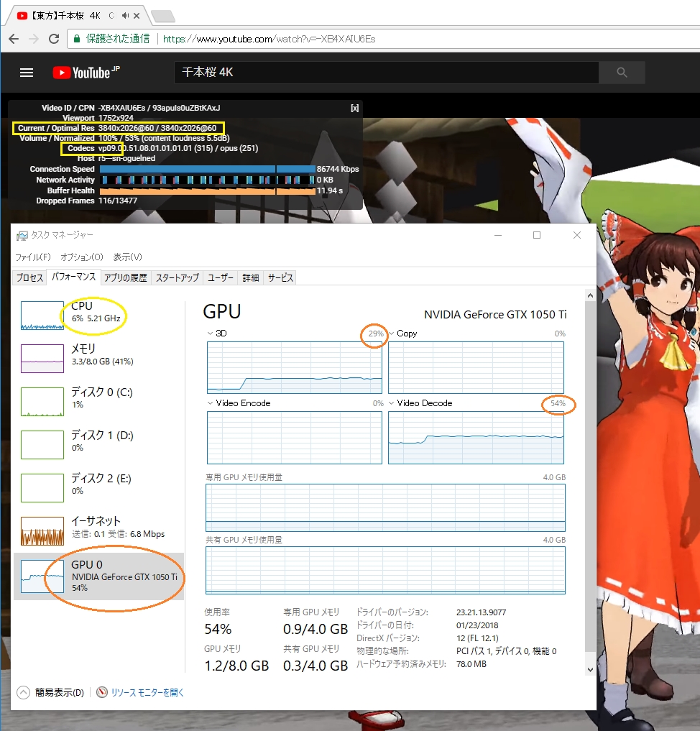
Task: Click the NVIDIA GeForce GTX 1050 Ti heading
Action: (x=495, y=315)
